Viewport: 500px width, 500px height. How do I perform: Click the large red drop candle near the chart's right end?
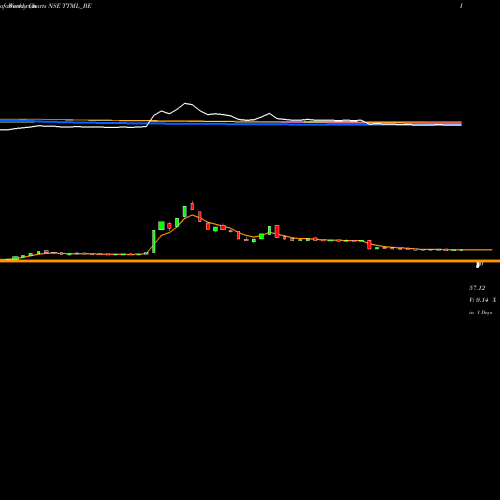(x=369, y=244)
